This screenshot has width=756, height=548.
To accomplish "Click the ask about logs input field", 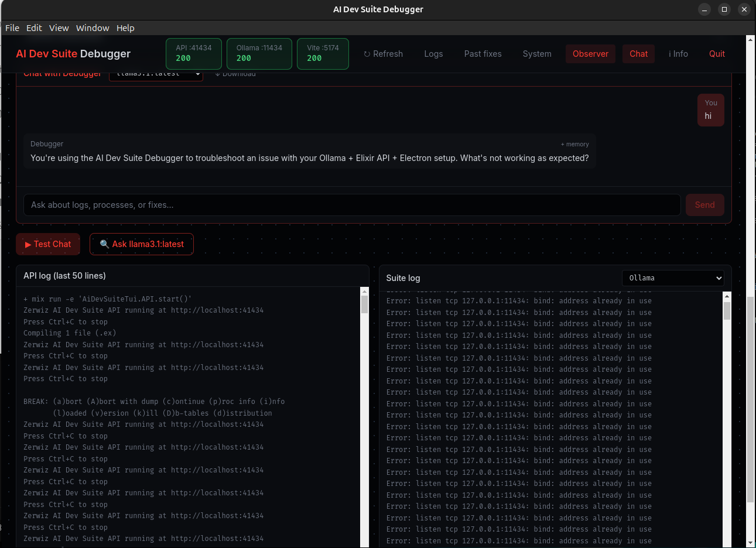I will (x=351, y=204).
